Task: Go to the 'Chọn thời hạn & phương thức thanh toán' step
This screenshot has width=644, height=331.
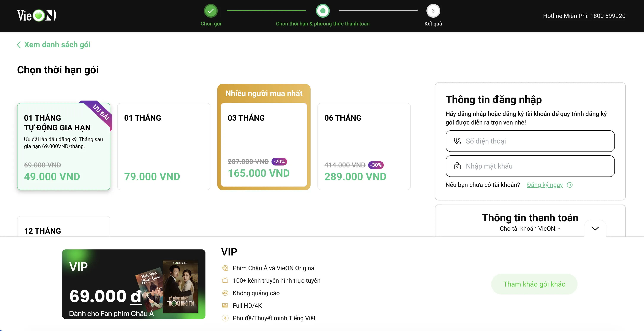Action: coord(322,24)
